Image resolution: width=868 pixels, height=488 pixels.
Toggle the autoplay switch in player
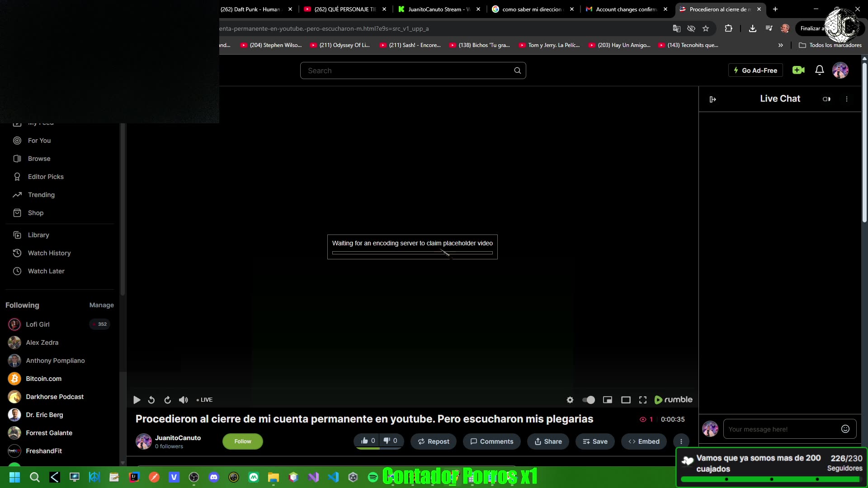[x=588, y=400]
